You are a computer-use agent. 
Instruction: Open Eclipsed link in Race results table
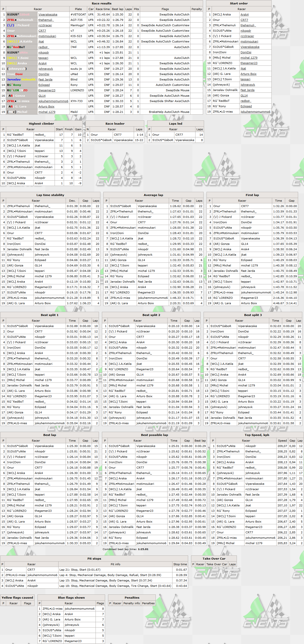(44, 85)
